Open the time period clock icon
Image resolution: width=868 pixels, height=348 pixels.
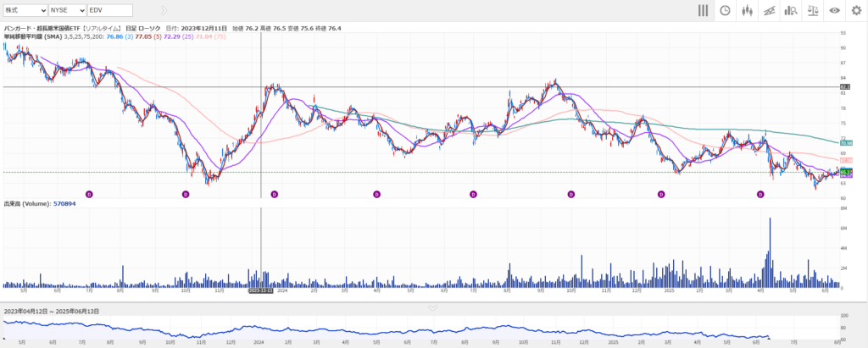(x=725, y=10)
